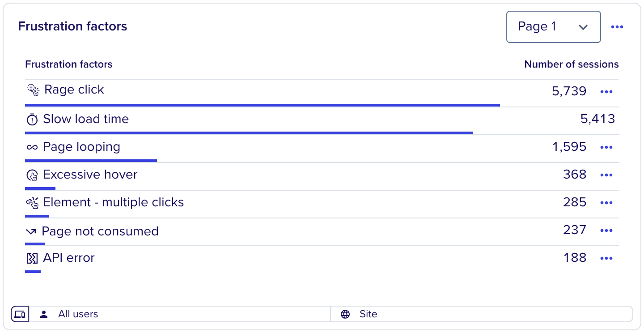Screen dimensions: 644x333
Task: Open widget options menu beside Page 1
Action: (617, 27)
